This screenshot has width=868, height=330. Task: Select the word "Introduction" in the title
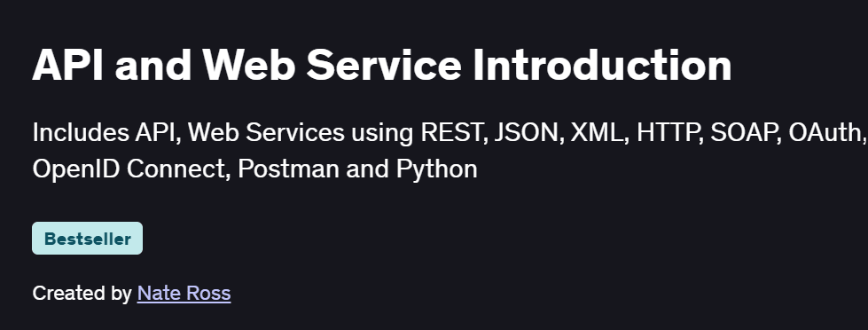point(602,66)
